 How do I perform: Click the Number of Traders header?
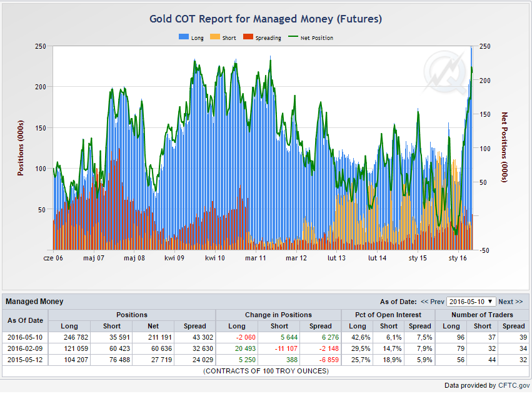482,315
